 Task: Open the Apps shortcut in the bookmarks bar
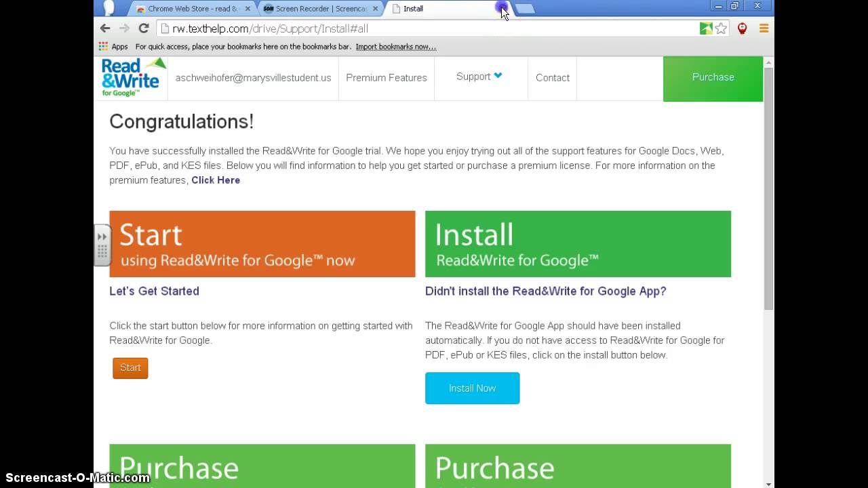click(113, 47)
